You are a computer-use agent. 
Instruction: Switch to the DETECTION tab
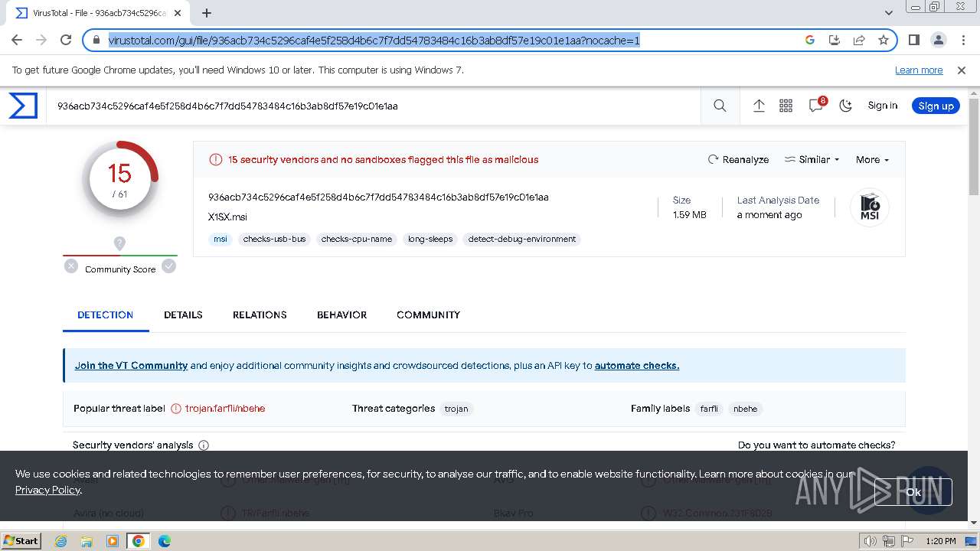point(106,315)
